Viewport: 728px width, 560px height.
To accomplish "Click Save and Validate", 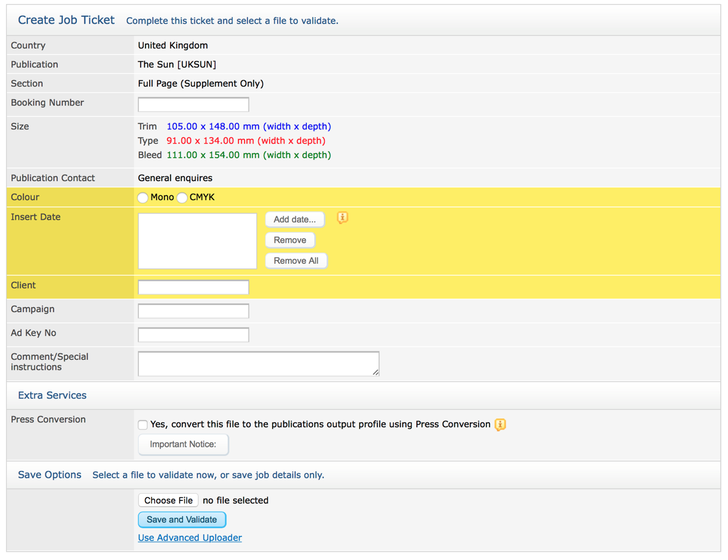I will (182, 519).
